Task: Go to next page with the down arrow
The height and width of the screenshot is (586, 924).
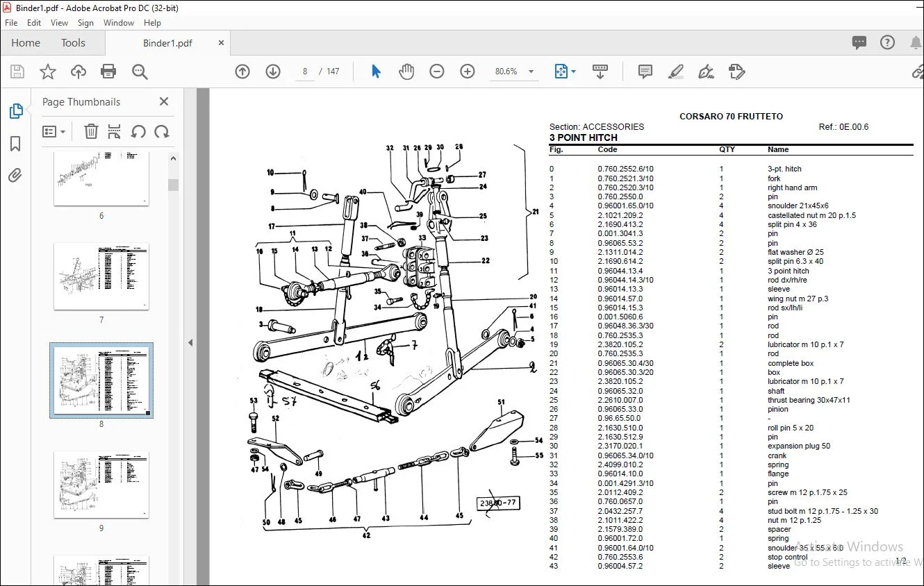Action: click(x=273, y=72)
